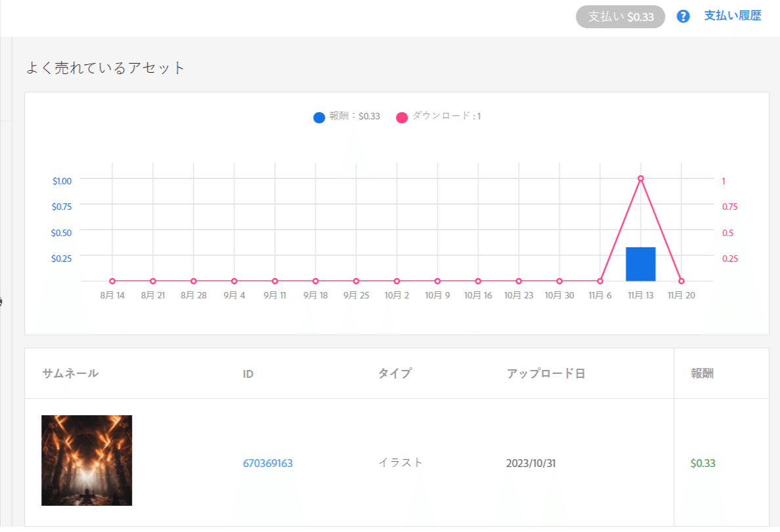Viewport: 780px width, 532px height.
Task: Click the blue 報酬 legend dot icon
Action: click(318, 117)
